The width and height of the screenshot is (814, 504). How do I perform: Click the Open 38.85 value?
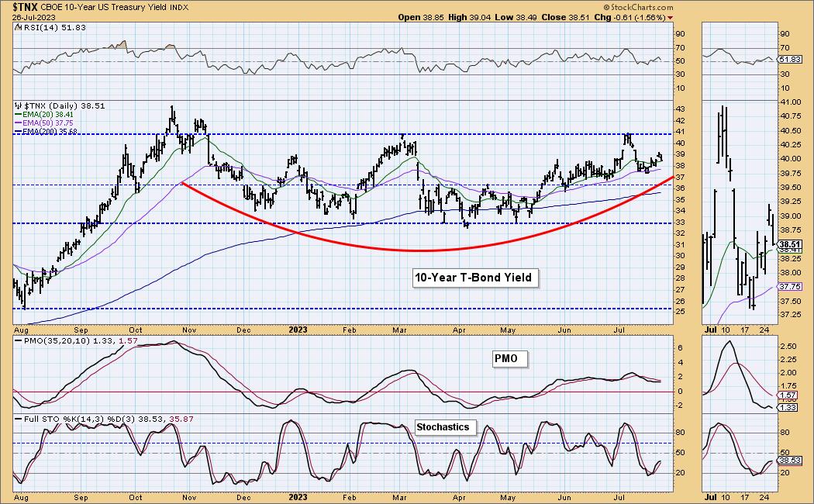421,17
